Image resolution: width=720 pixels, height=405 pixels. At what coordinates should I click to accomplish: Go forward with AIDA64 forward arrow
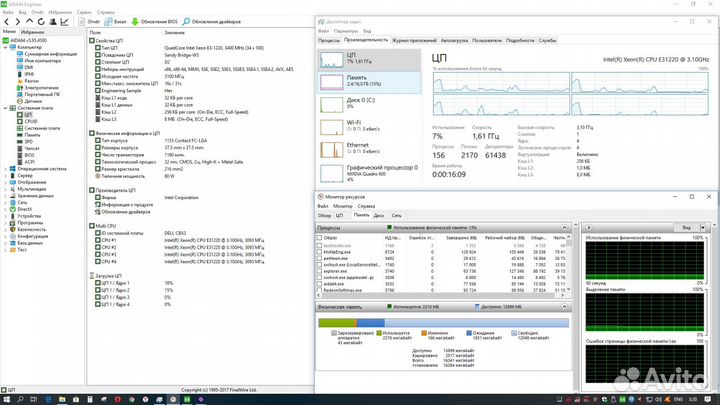pos(17,22)
